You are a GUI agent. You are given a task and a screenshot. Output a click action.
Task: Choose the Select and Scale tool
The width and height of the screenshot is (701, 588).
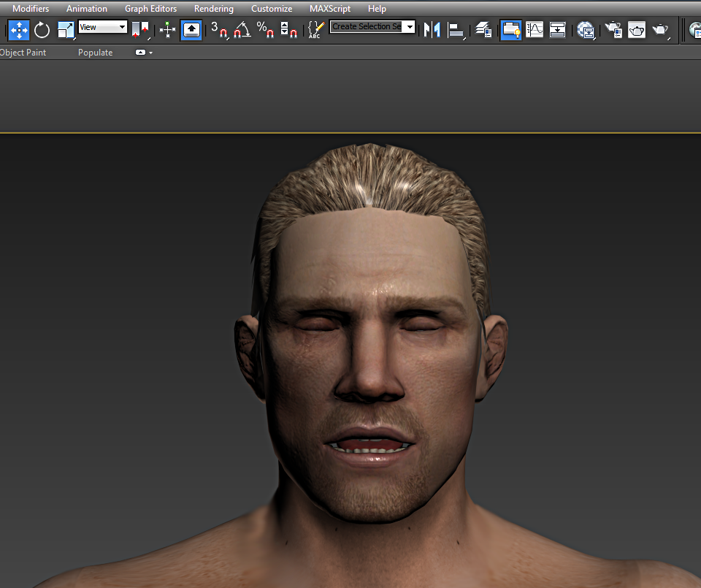pos(66,30)
